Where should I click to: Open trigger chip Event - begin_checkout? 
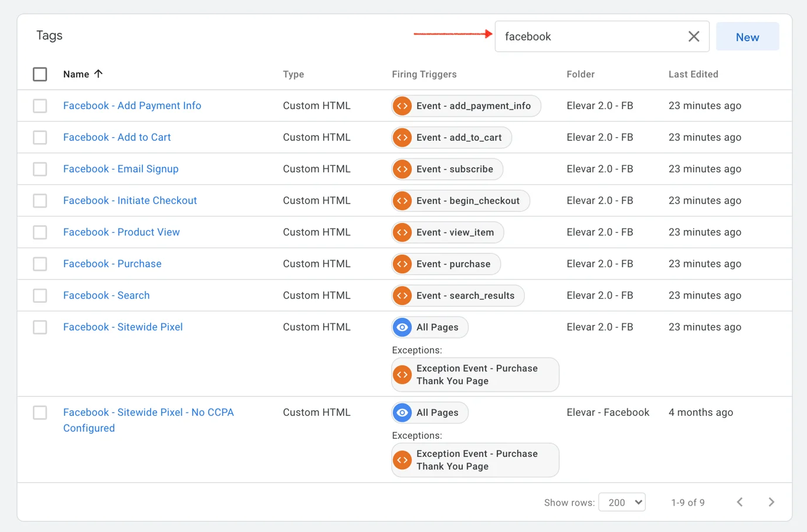tap(460, 201)
